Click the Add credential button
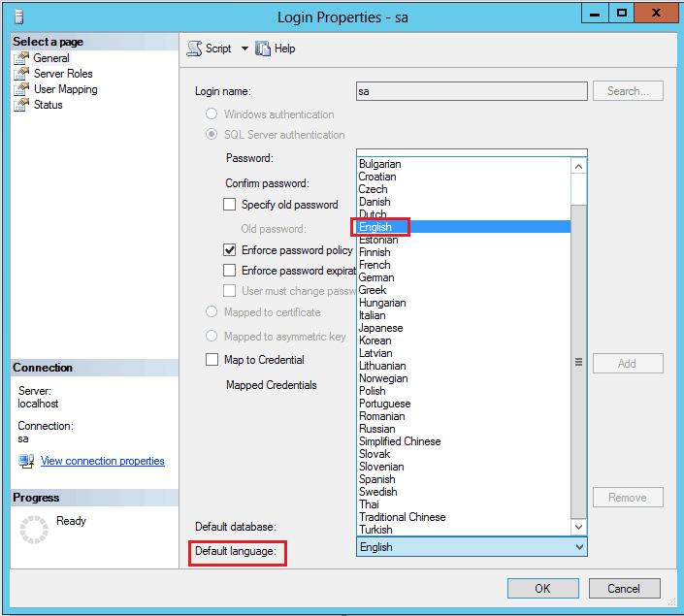684x616 pixels. coord(628,364)
